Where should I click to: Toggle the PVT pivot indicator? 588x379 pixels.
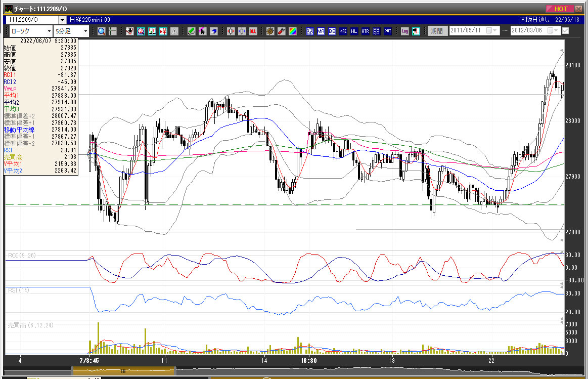pos(388,31)
